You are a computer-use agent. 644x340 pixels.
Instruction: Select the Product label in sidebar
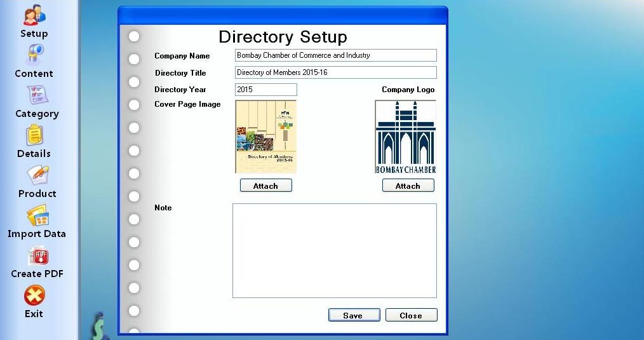point(37,194)
